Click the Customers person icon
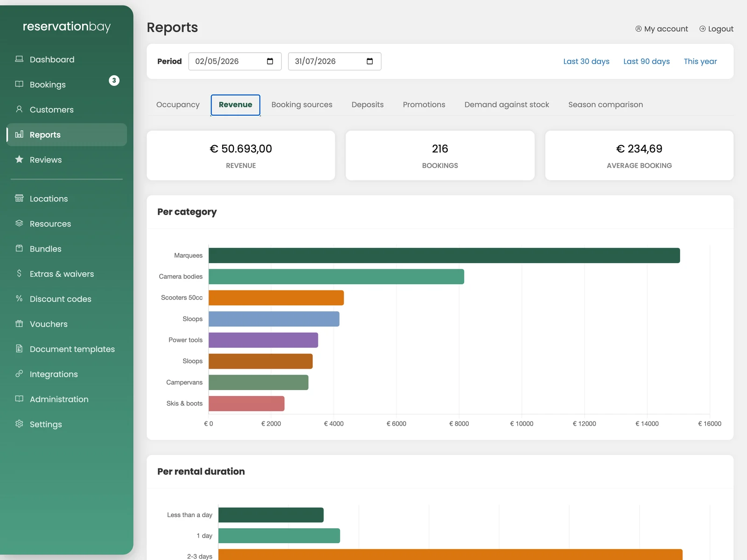The width and height of the screenshot is (747, 560). [19, 109]
